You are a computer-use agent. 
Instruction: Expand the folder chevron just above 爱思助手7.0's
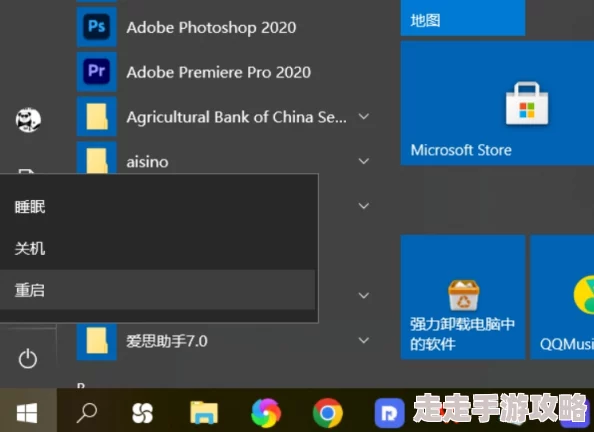click(364, 295)
